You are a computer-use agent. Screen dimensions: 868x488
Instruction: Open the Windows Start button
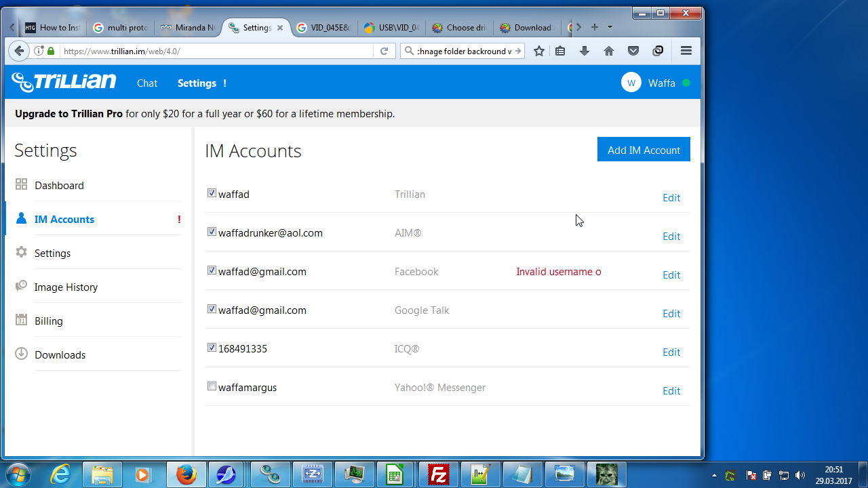click(x=17, y=474)
